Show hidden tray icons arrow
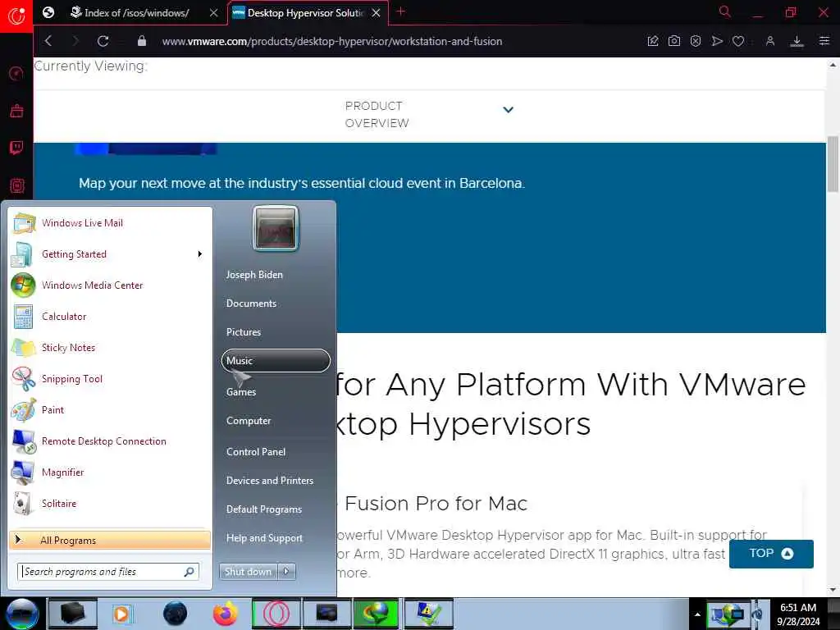The width and height of the screenshot is (840, 630). [697, 614]
